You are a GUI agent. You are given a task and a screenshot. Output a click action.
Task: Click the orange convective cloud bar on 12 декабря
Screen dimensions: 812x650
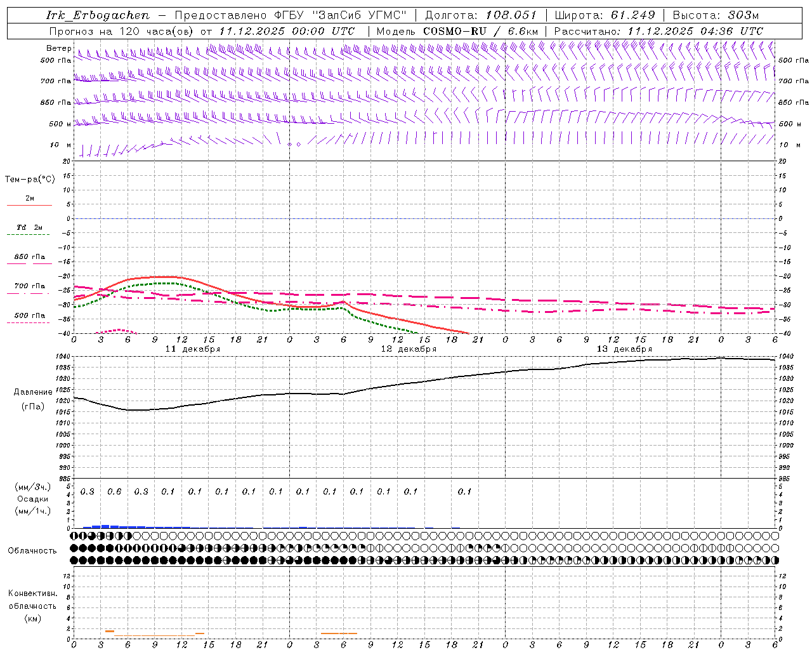tap(339, 633)
